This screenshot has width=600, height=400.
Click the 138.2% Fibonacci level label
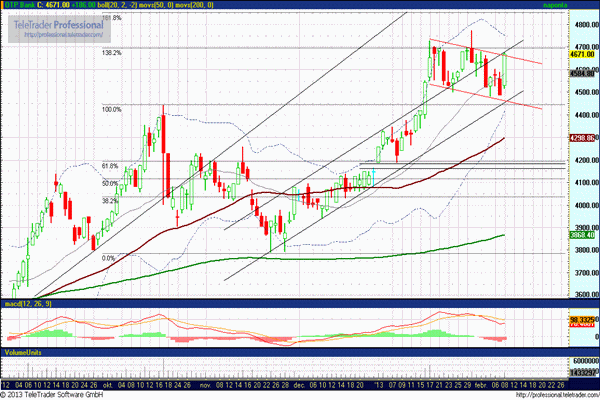point(111,53)
